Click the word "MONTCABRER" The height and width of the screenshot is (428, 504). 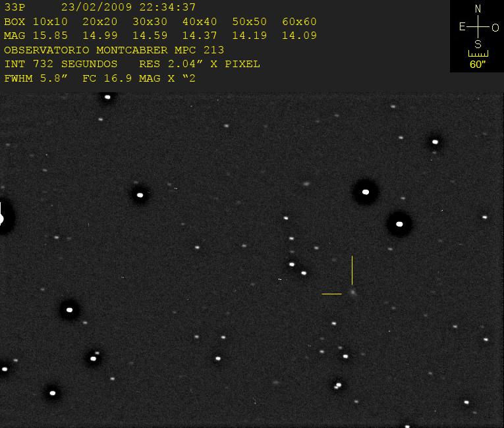tap(132, 50)
